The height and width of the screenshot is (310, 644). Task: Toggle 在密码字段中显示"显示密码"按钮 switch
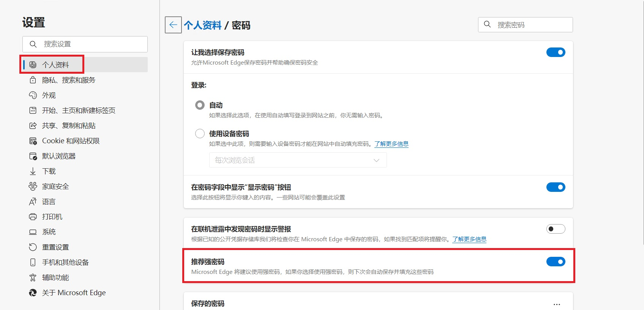click(x=556, y=187)
